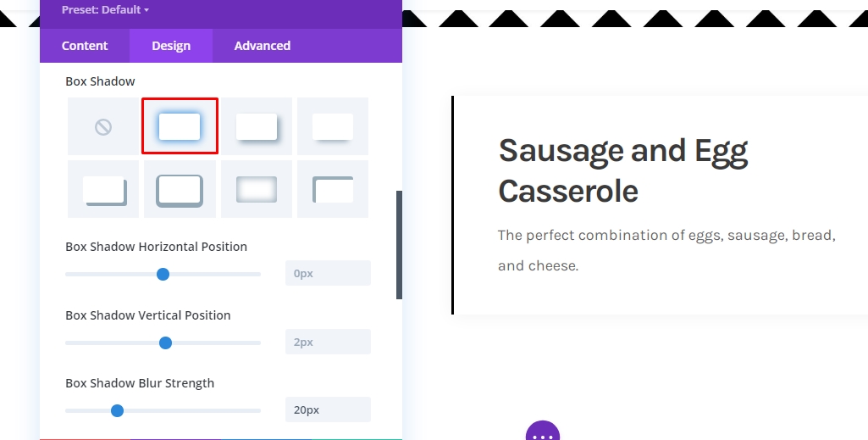Select the thick outline shadow preset
This screenshot has width=868, height=440.
click(x=180, y=189)
